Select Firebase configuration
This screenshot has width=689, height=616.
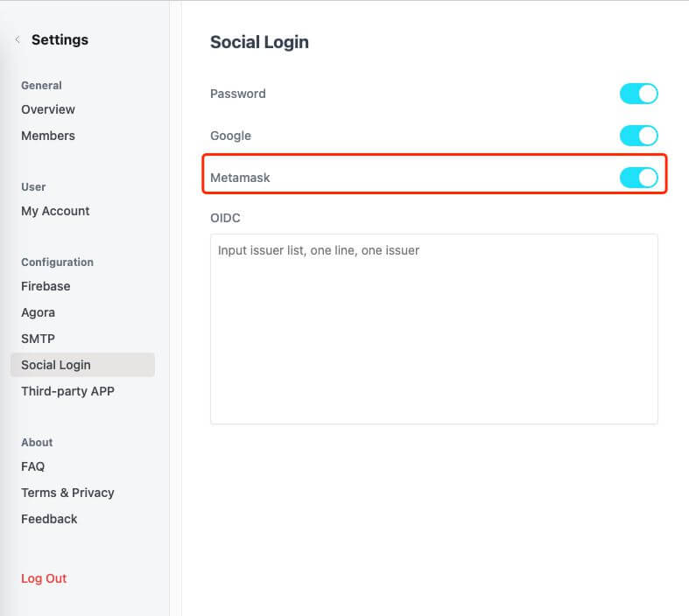(46, 286)
